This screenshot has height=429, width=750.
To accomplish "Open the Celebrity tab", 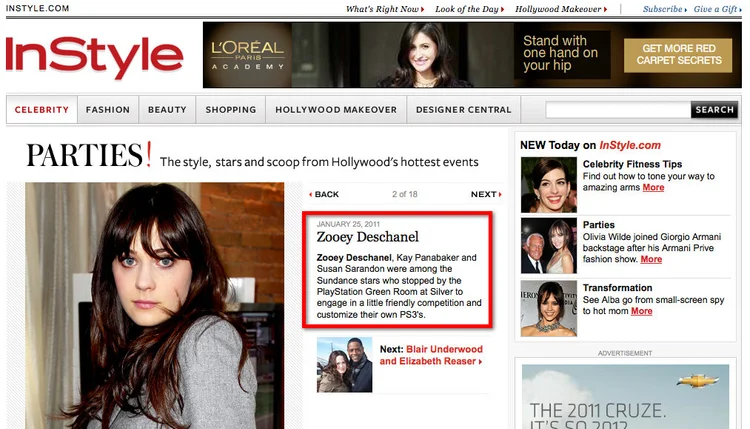I will [41, 110].
